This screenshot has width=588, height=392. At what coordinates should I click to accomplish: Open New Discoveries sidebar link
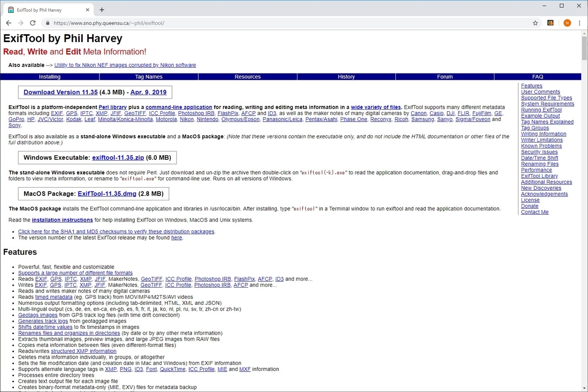541,188
